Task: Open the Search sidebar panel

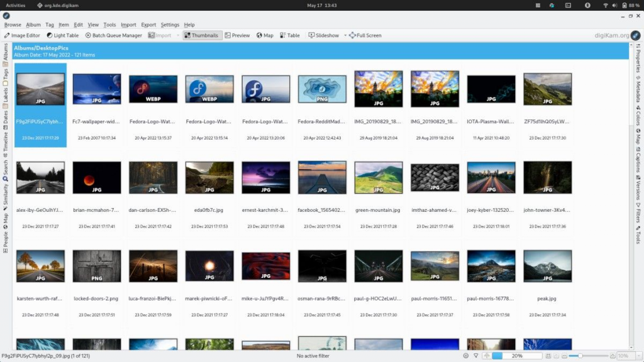Action: [x=5, y=170]
